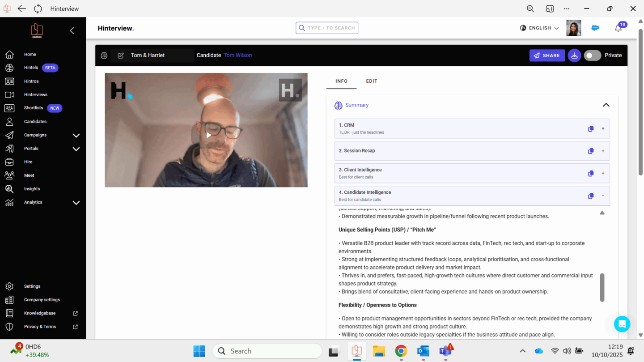Open the chat support bubble

coord(622,324)
